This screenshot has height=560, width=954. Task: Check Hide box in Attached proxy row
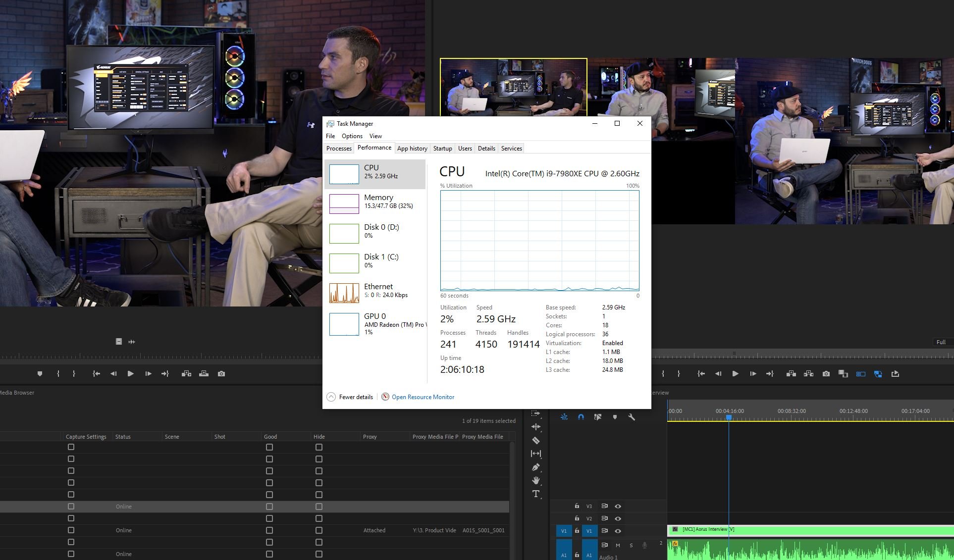pos(319,530)
